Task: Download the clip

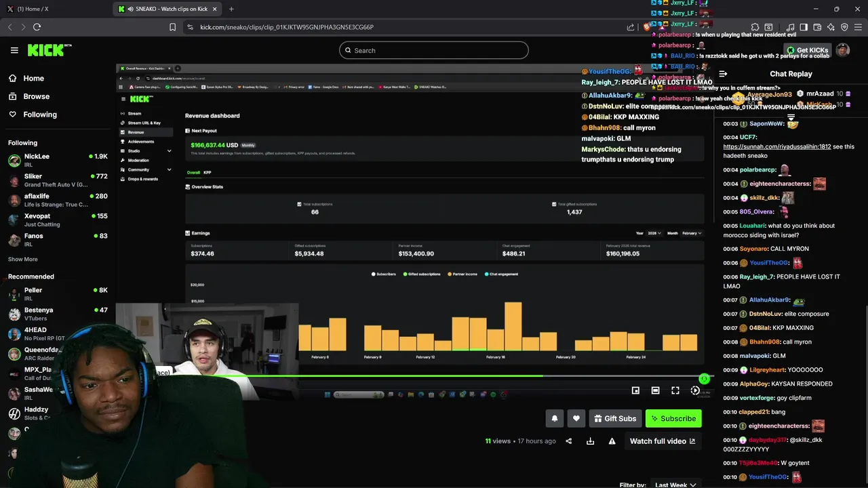Action: (590, 441)
